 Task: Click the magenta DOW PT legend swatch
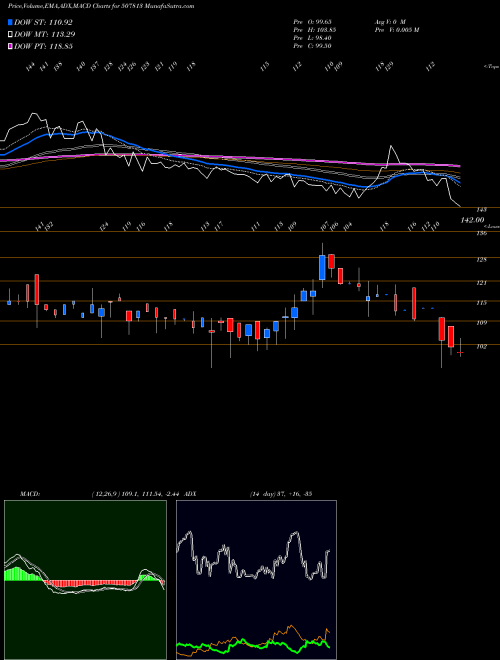pos(10,46)
